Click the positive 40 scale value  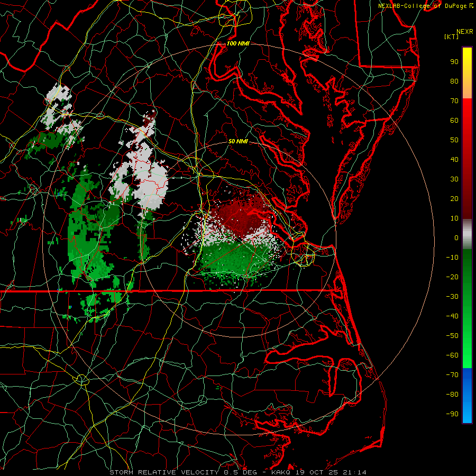tap(454, 159)
